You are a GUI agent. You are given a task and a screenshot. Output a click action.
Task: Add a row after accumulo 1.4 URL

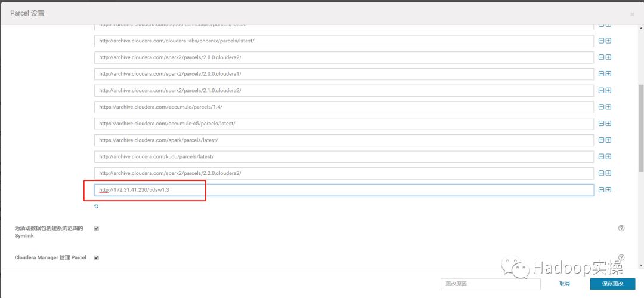[608, 107]
